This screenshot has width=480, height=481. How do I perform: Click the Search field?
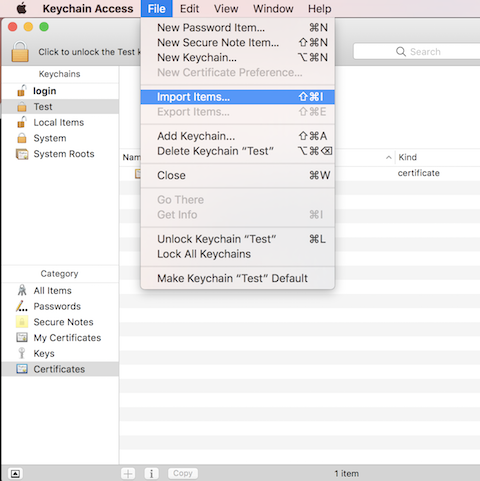(417, 51)
